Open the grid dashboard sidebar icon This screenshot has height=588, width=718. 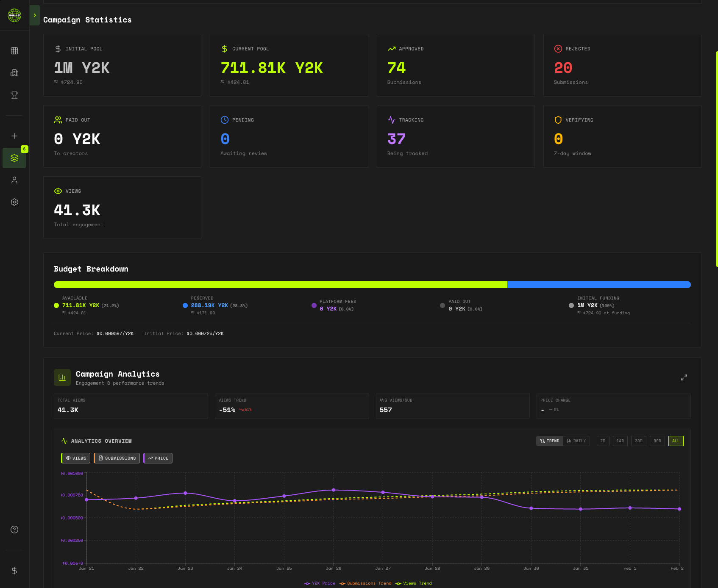(x=14, y=51)
